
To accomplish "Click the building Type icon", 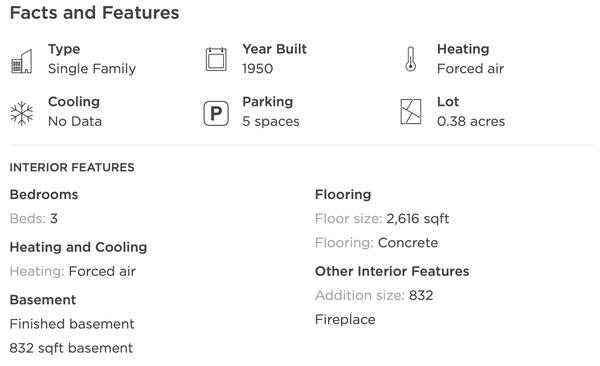I will coord(21,61).
